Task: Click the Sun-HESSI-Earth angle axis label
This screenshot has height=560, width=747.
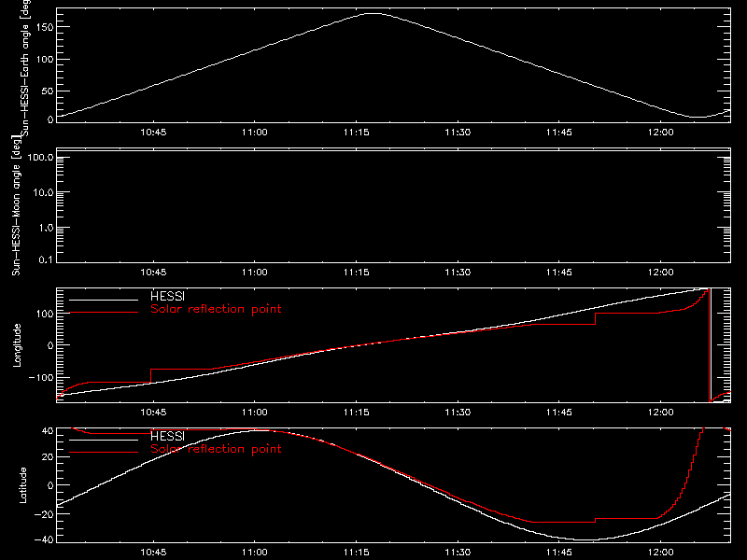Action: tap(25, 68)
